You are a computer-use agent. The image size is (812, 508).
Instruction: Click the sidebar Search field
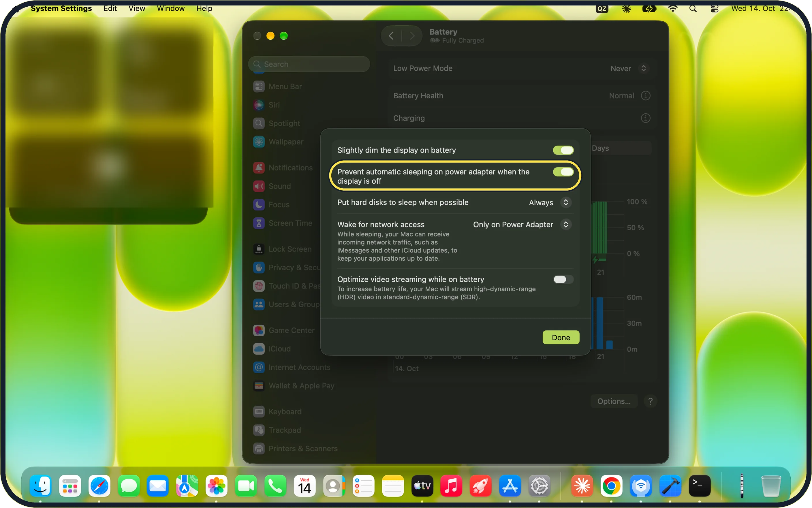(309, 64)
